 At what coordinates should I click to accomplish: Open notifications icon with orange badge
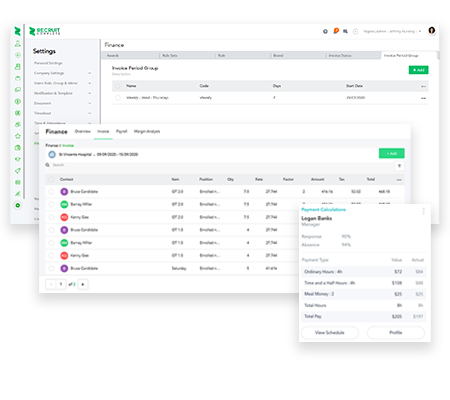(x=336, y=31)
